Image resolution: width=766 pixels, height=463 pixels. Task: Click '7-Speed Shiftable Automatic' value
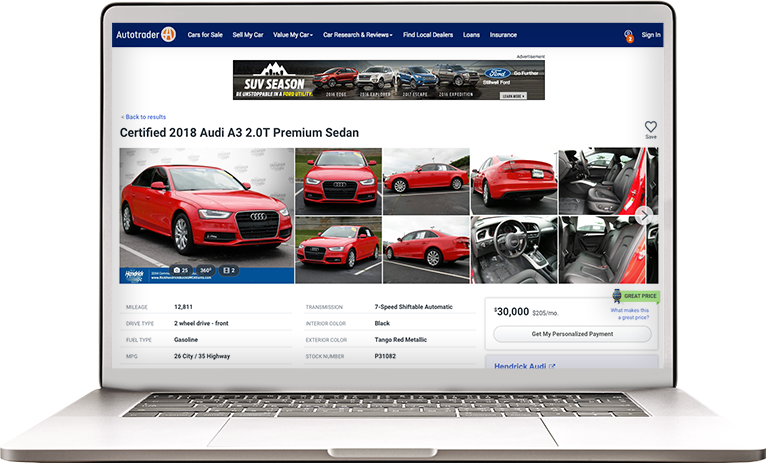tap(413, 307)
